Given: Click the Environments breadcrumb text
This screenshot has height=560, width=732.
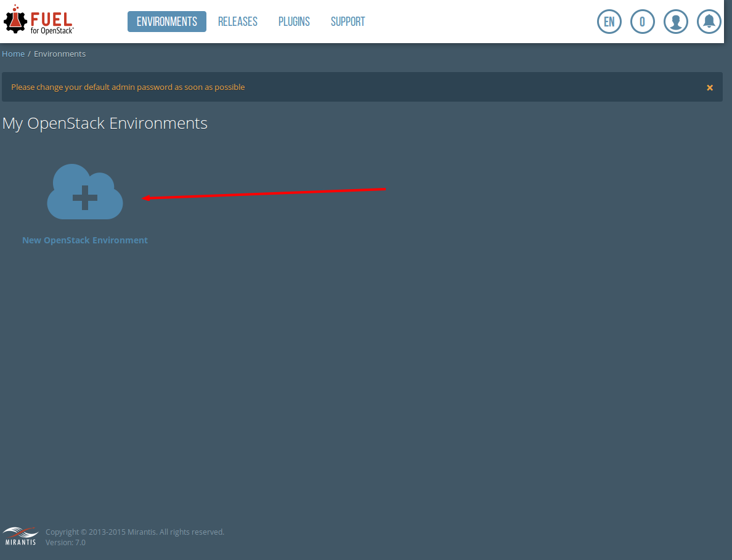Looking at the screenshot, I should click(60, 54).
